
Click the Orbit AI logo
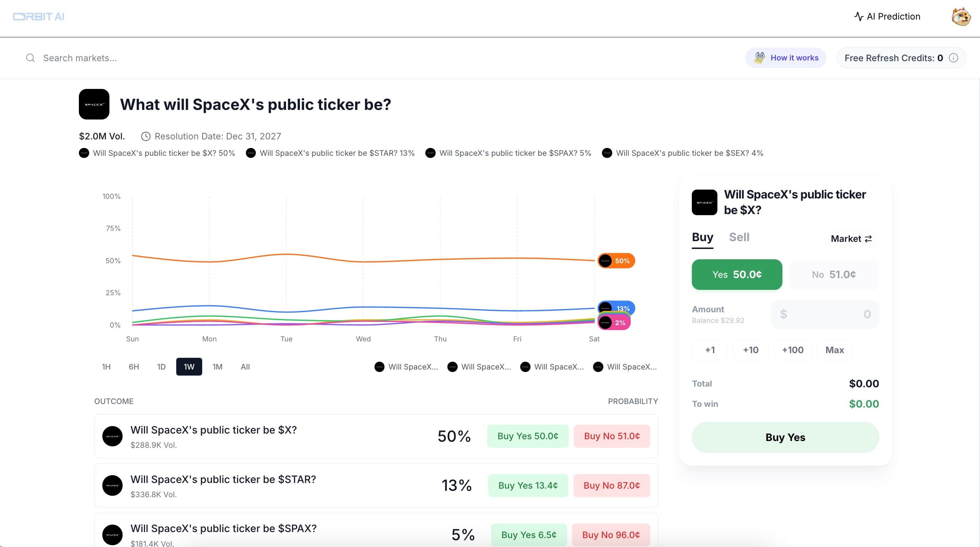coord(38,17)
